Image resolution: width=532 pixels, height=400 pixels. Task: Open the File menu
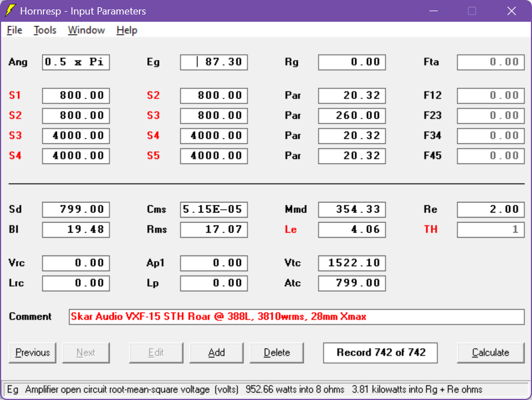tap(14, 30)
